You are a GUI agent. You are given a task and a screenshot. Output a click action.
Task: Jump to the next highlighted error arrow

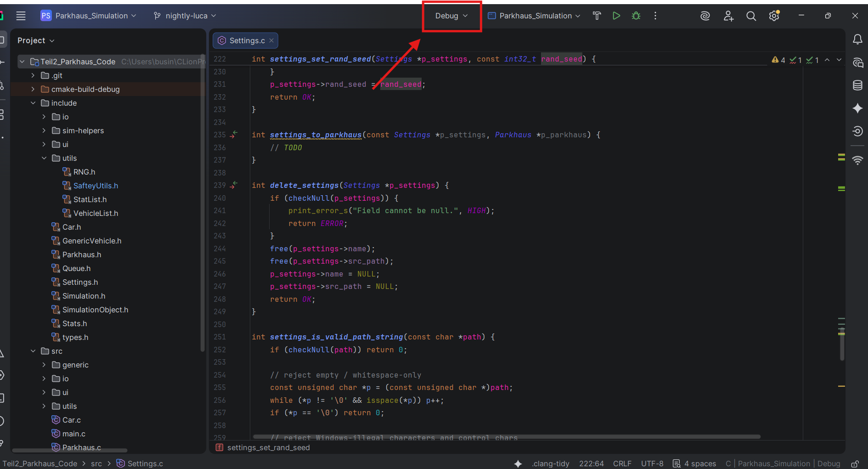pos(839,60)
